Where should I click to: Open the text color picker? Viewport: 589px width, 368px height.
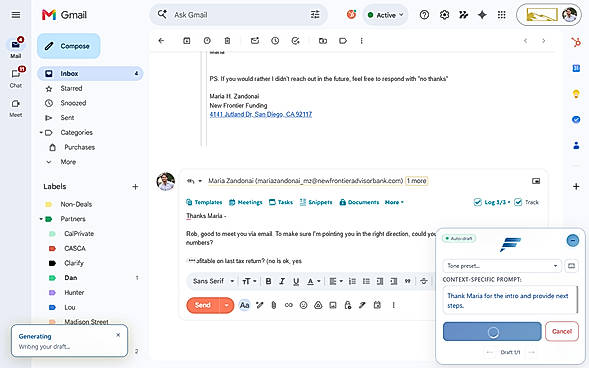tap(314, 281)
